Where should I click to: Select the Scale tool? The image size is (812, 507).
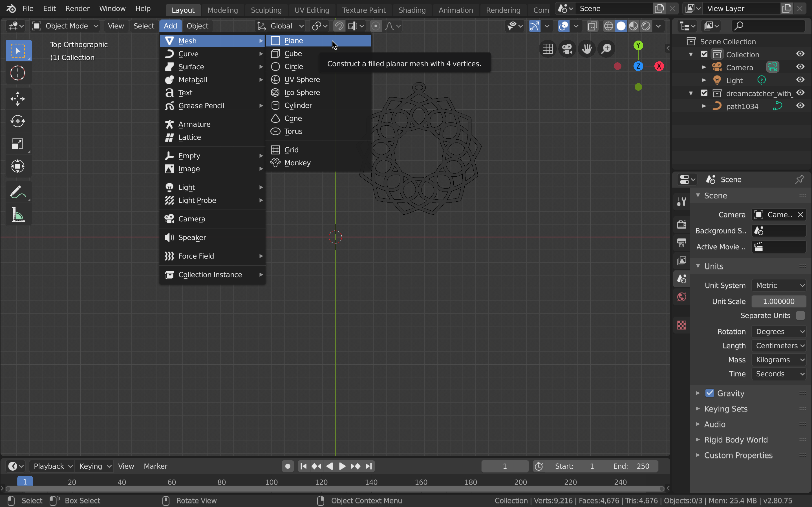point(17,144)
